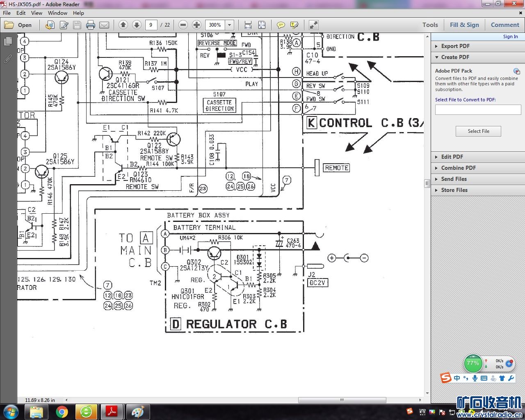This screenshot has width=525, height=420.
Task: Click the page number input field
Action: click(151, 25)
